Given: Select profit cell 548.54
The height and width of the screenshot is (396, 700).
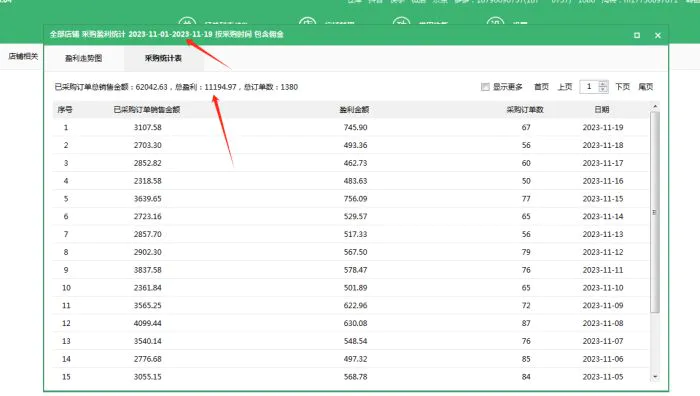Looking at the screenshot, I should 355,341.
